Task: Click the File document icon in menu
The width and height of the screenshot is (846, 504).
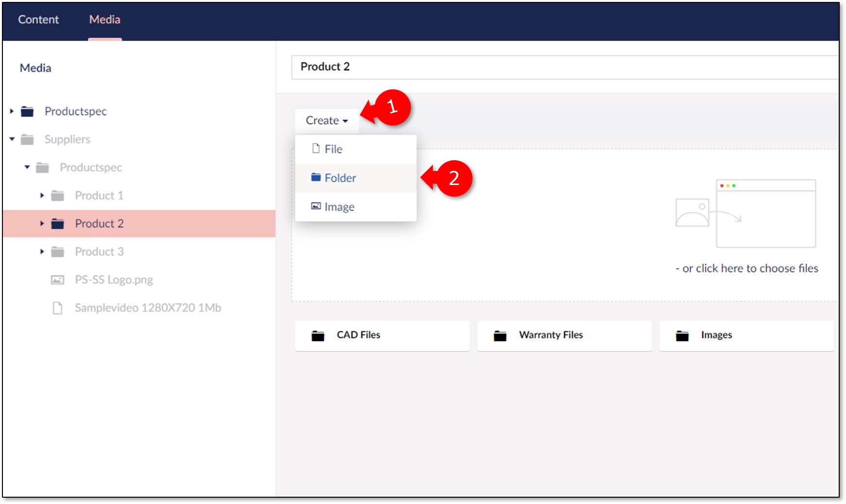Action: 316,149
